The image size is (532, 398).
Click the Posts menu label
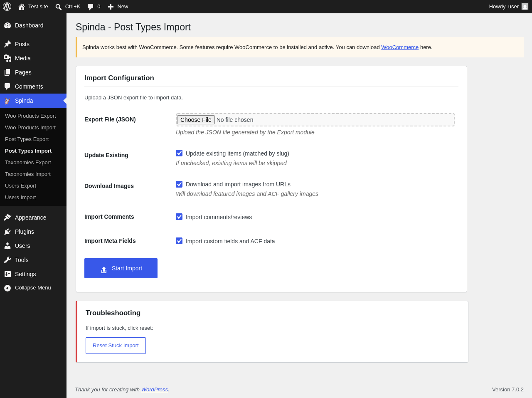[22, 44]
